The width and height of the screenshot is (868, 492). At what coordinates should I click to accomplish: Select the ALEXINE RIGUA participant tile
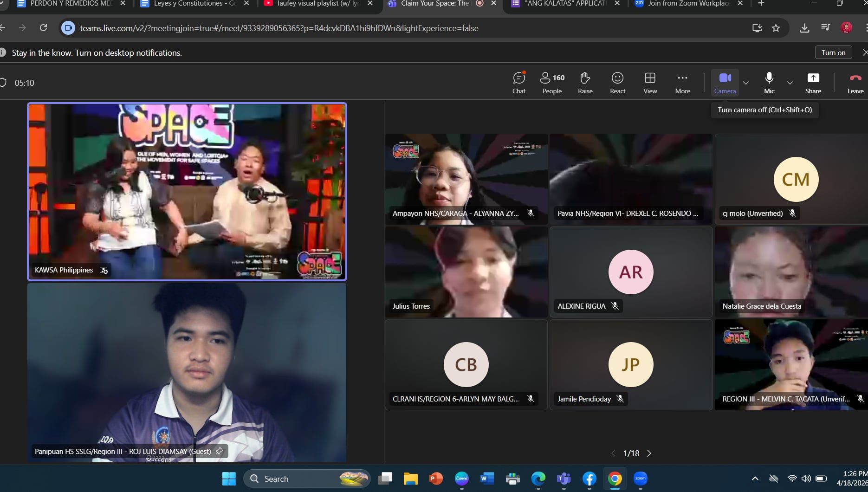pyautogui.click(x=631, y=272)
